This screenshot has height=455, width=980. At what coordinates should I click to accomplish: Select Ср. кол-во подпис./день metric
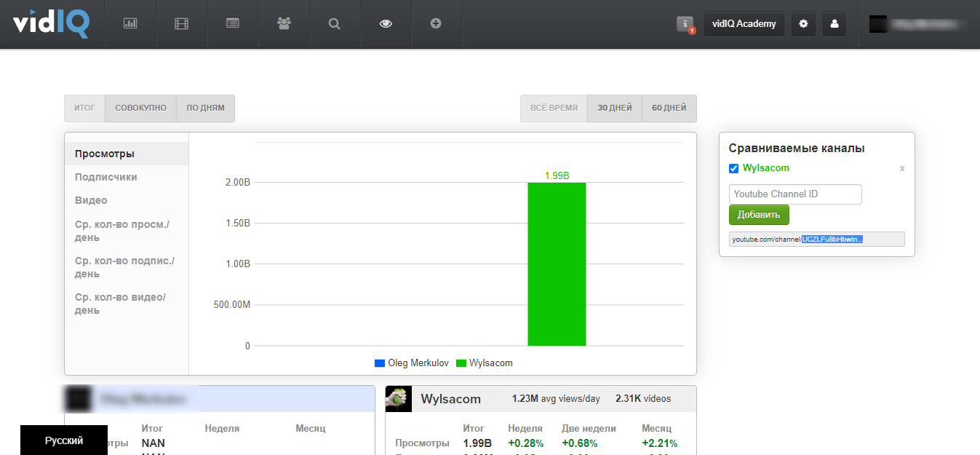[127, 267]
